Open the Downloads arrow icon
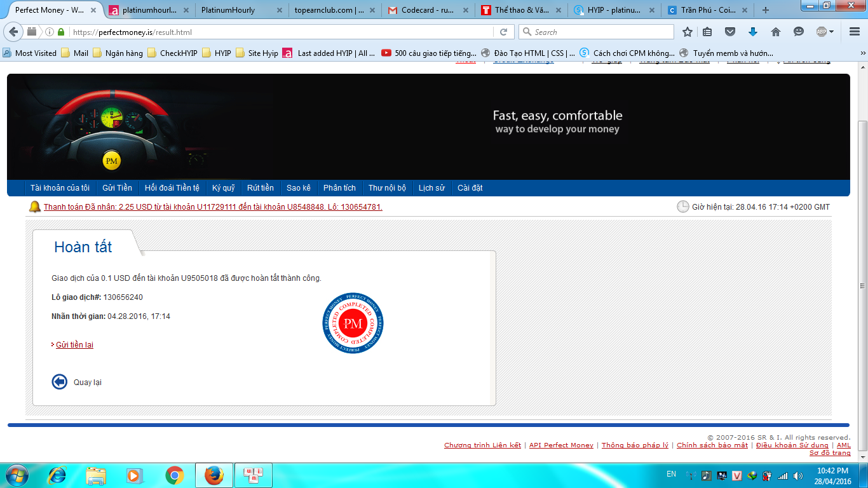Viewport: 868px width, 488px height. [753, 32]
